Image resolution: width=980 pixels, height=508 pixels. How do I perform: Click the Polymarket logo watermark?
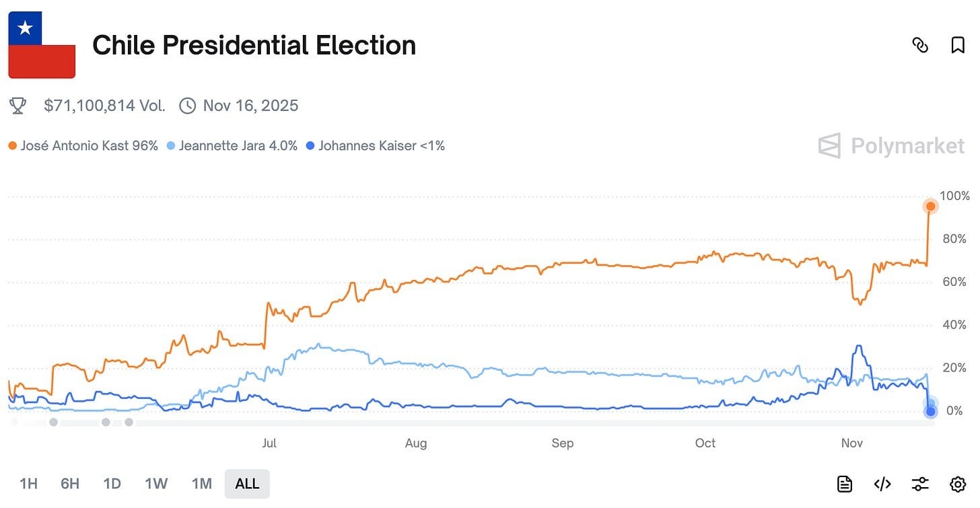pyautogui.click(x=891, y=145)
